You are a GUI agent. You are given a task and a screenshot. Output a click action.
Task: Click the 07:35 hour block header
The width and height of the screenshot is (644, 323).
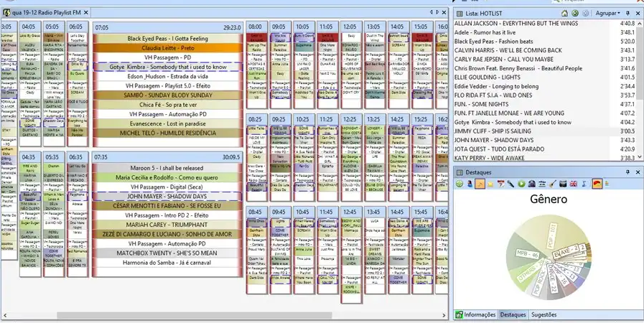[167, 156]
